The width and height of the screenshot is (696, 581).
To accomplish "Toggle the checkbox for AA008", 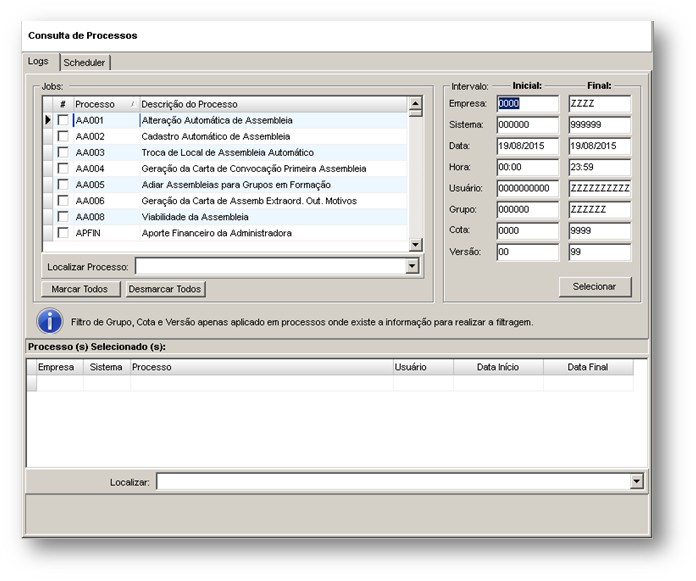I will (x=63, y=217).
